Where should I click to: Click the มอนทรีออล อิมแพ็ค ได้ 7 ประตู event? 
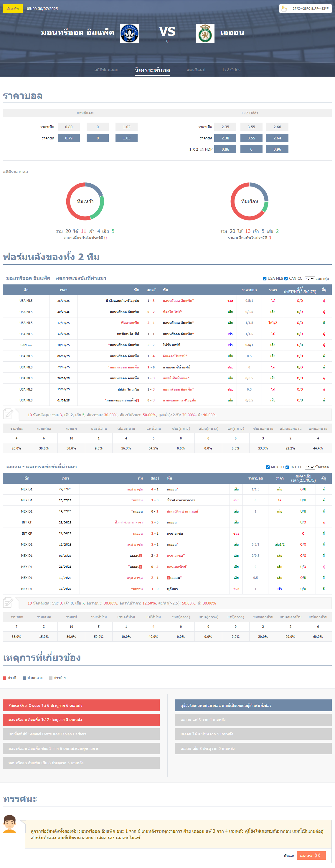pos(81,720)
